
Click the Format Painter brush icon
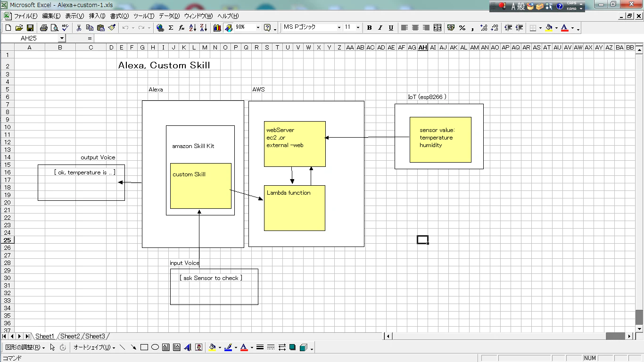tap(112, 28)
